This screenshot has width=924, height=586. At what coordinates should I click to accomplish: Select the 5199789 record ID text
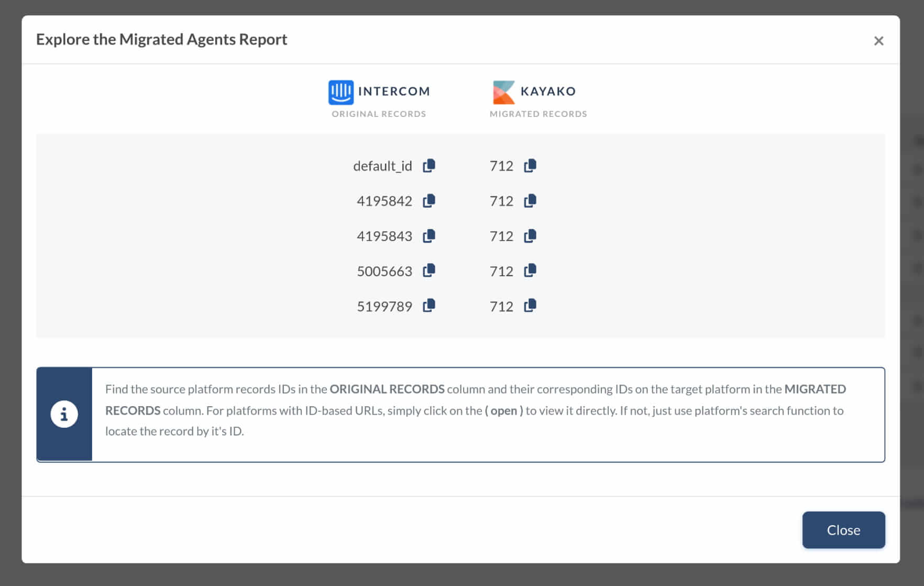384,307
